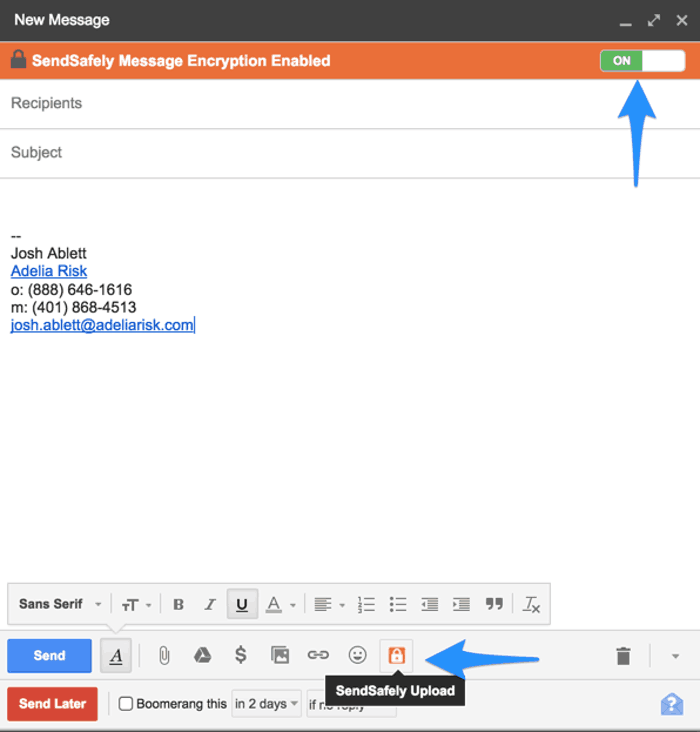Close the New Message window
Image resolution: width=700 pixels, height=732 pixels.
[x=682, y=21]
